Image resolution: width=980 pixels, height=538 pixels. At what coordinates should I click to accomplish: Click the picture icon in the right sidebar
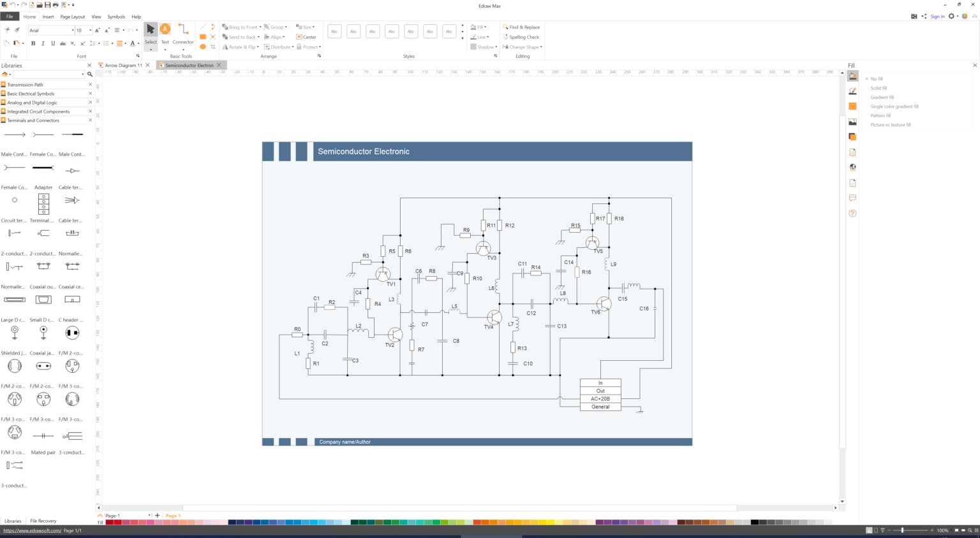click(852, 122)
